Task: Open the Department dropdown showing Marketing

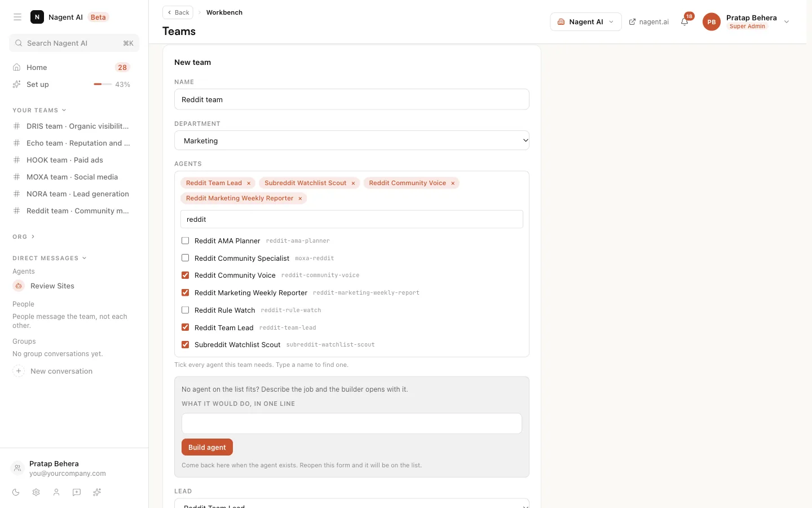Action: pyautogui.click(x=352, y=141)
